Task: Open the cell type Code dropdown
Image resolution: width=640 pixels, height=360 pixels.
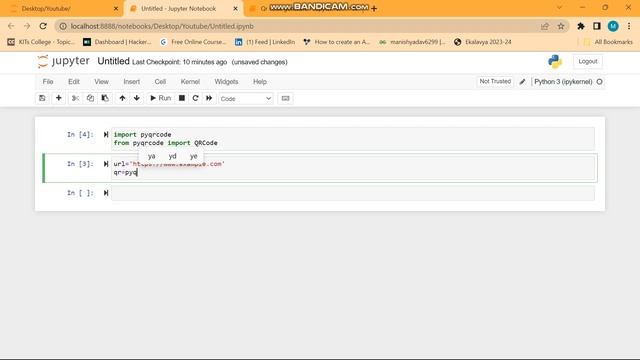Action: pyautogui.click(x=246, y=99)
